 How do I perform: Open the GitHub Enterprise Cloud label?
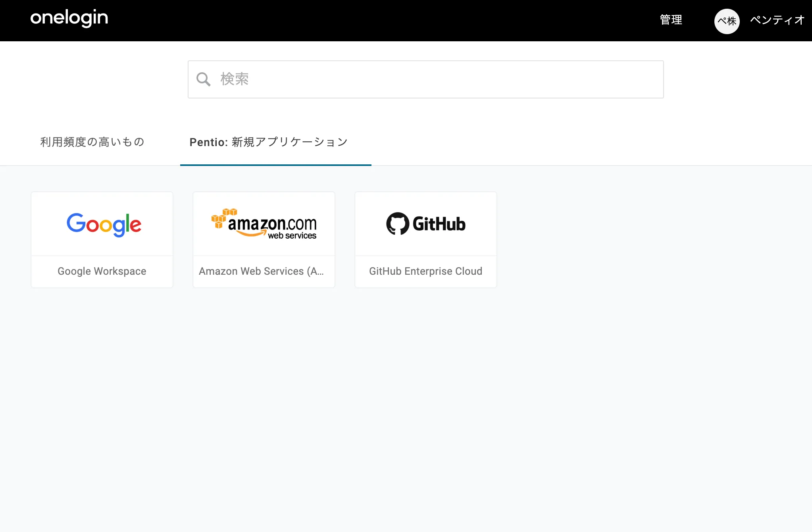(x=425, y=271)
